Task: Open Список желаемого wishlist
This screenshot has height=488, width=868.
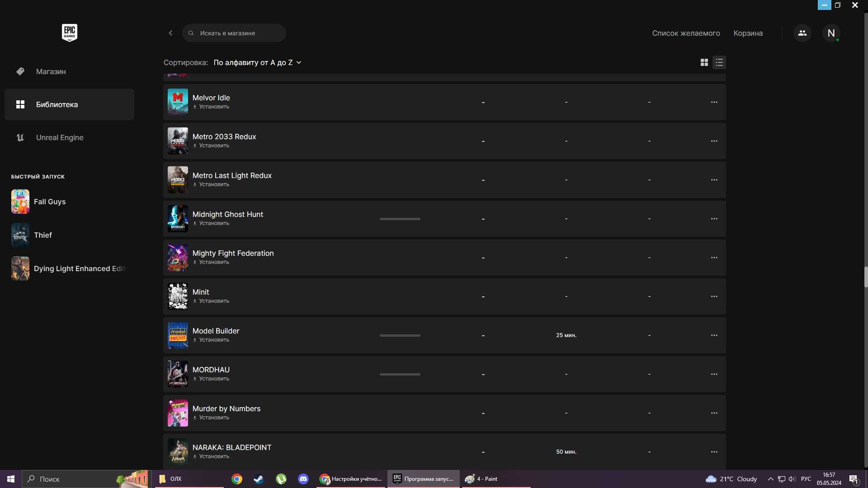Action: [x=686, y=33]
